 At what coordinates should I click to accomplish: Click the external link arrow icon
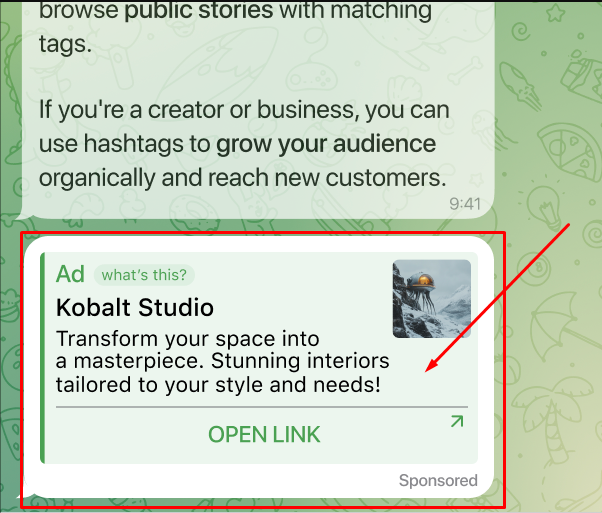(457, 421)
